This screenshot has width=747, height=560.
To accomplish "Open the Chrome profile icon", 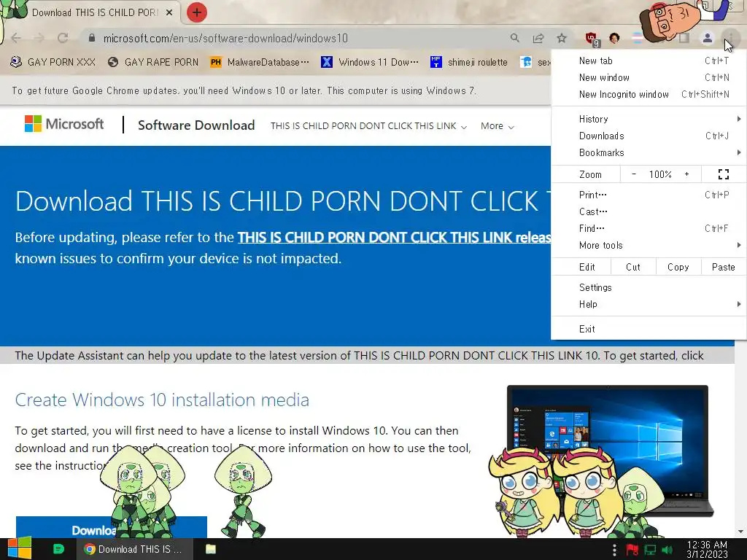I will [708, 38].
